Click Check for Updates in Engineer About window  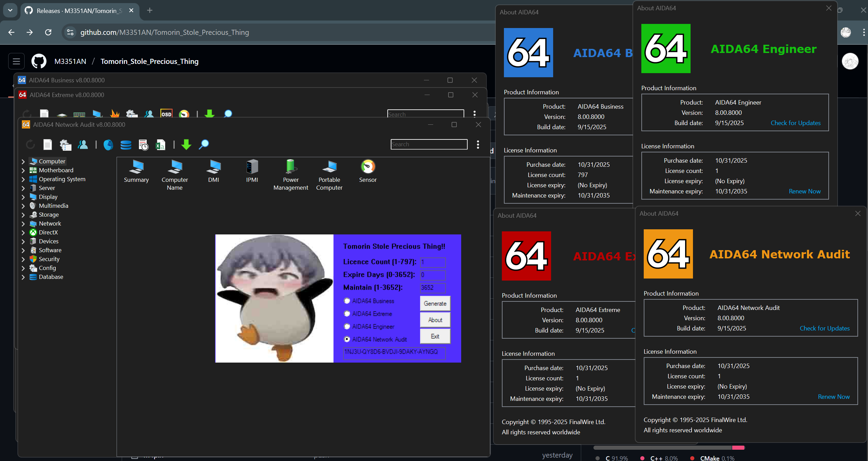pyautogui.click(x=796, y=123)
